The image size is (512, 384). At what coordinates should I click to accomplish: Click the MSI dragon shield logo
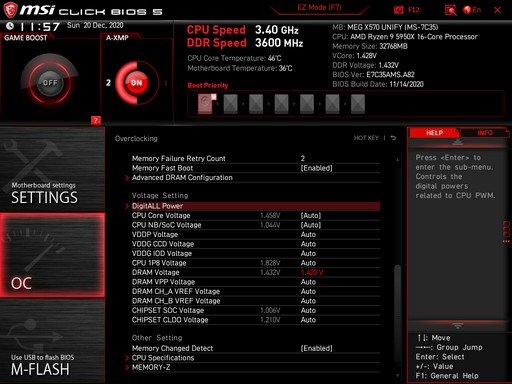pyautogui.click(x=10, y=10)
